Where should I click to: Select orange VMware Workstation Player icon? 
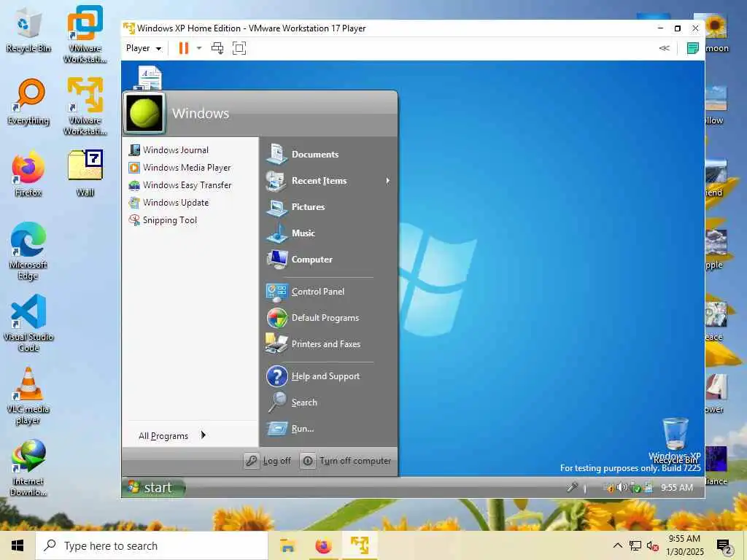85,106
